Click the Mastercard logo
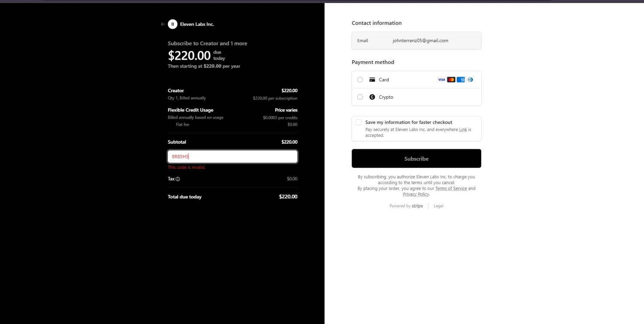 [x=451, y=80]
